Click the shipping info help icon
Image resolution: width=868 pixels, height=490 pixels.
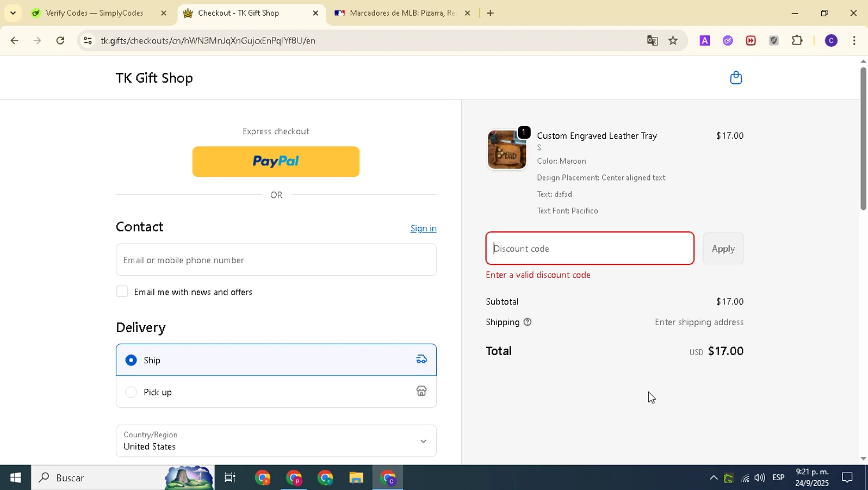(527, 322)
